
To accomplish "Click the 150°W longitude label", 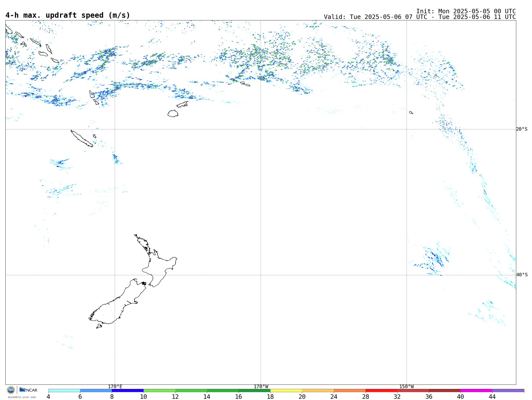I will [x=406, y=387].
